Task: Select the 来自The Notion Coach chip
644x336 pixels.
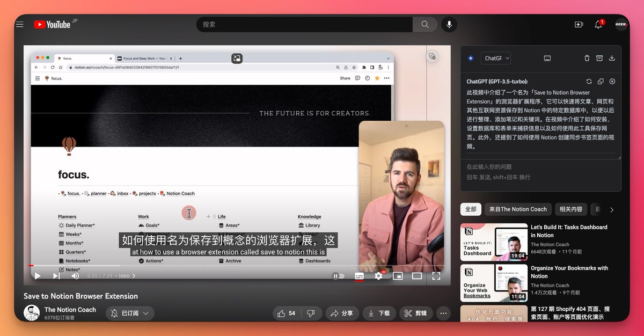Action: (518, 209)
